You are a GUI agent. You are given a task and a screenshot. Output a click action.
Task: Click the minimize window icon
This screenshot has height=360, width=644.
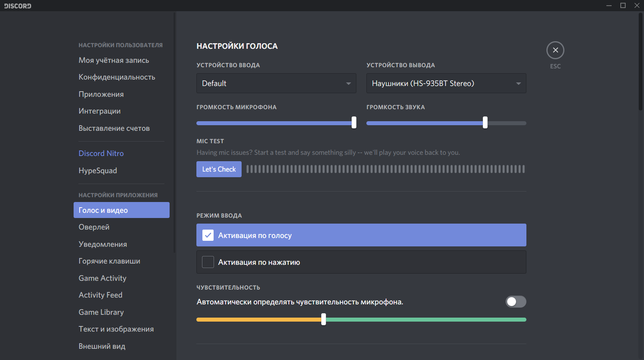(609, 5)
